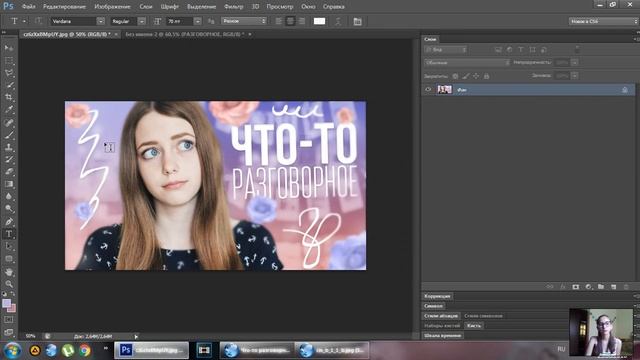Toggle text orientation in options bar
Screen dimensions: 640x360
coord(38,21)
